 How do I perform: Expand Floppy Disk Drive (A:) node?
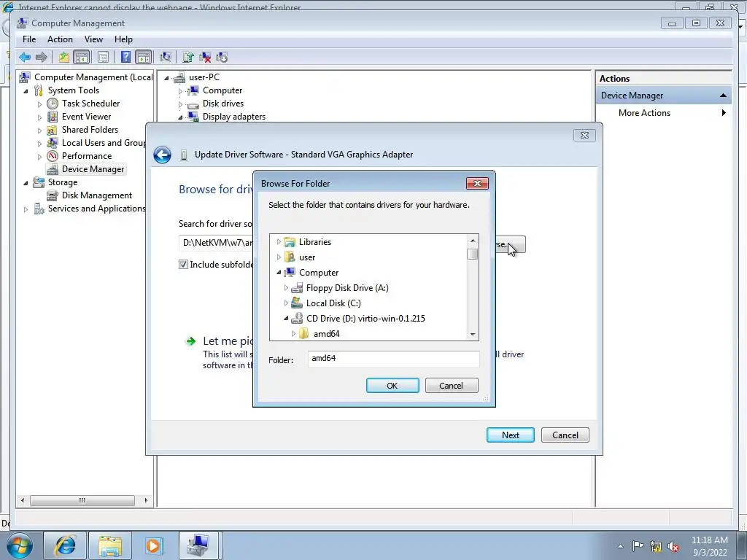point(286,287)
